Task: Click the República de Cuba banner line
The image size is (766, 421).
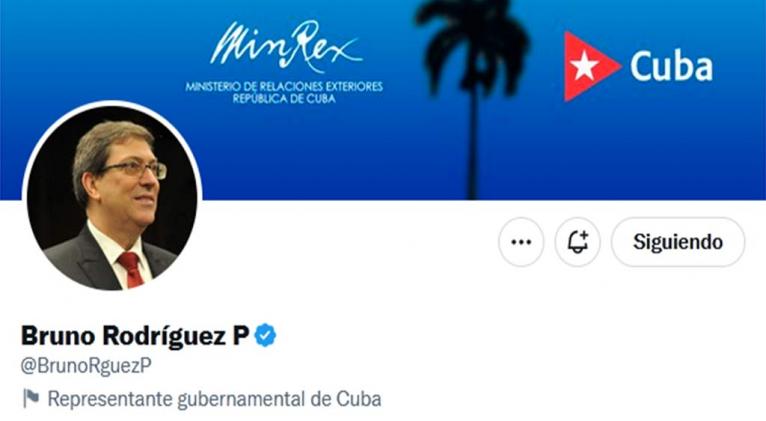Action: point(284,99)
